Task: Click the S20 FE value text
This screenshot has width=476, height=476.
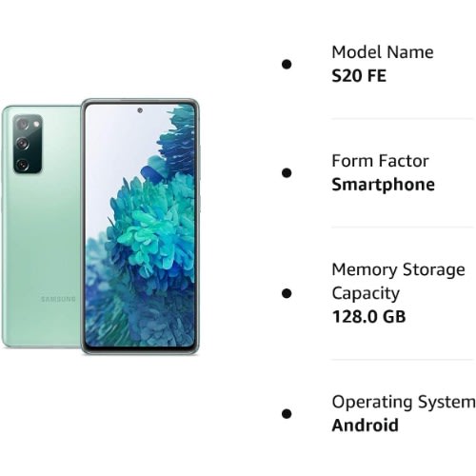Action: pyautogui.click(x=359, y=76)
